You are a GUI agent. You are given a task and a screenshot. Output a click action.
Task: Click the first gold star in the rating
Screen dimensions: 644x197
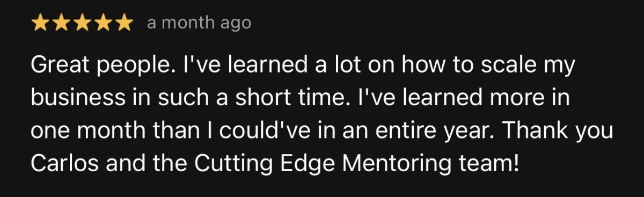[x=41, y=23]
